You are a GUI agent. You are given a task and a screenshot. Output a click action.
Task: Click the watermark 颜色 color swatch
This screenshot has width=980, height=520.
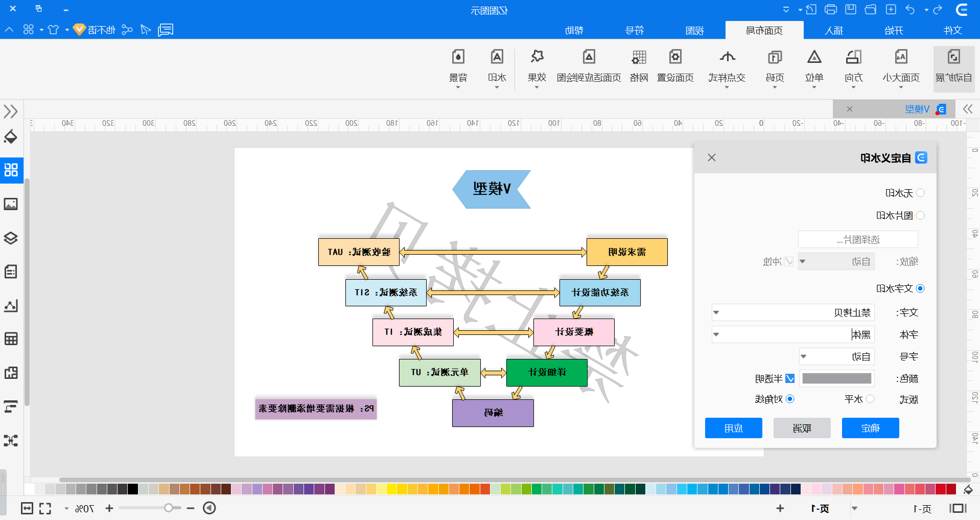coord(836,378)
